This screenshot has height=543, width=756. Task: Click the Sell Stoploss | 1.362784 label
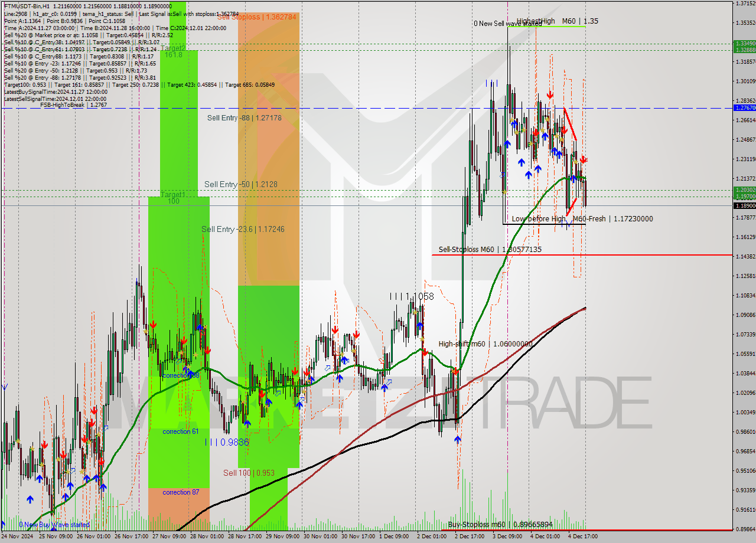click(x=256, y=17)
